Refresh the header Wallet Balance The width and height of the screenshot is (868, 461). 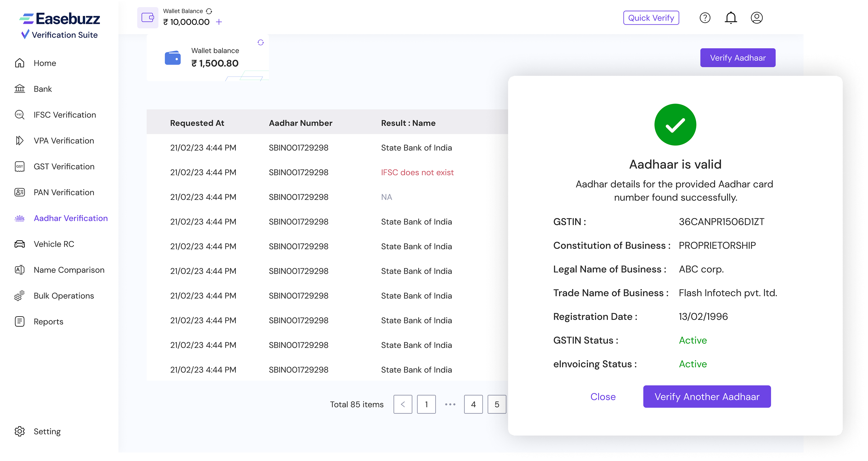[209, 11]
